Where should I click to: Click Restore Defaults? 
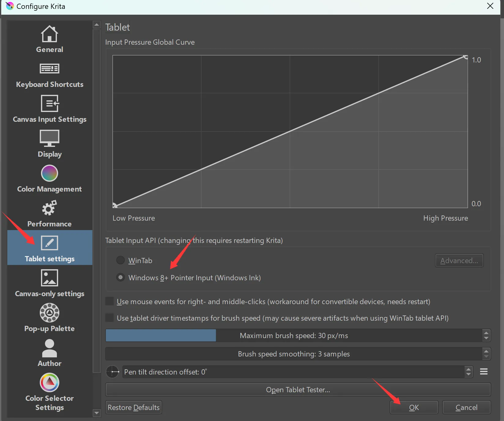tap(134, 408)
